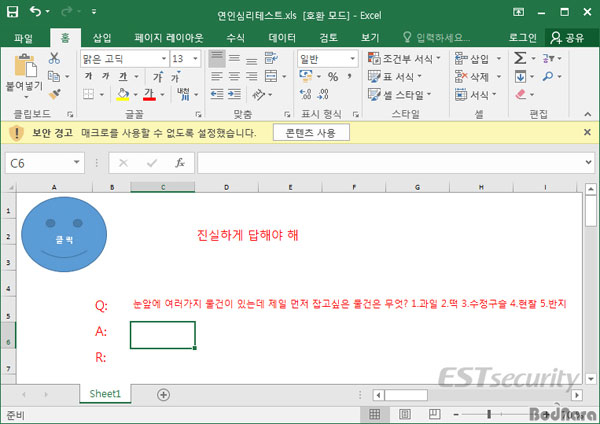Collapse the ribbon

coord(587,114)
